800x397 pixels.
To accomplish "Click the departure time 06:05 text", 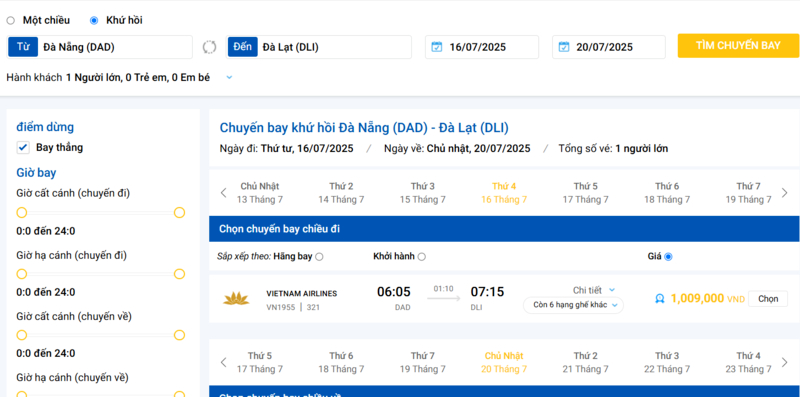I will 394,292.
